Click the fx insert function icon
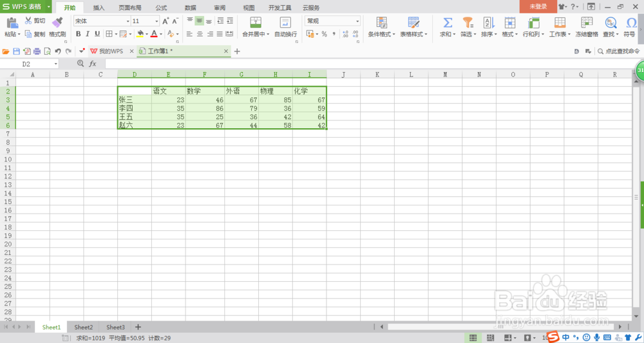 pyautogui.click(x=93, y=64)
